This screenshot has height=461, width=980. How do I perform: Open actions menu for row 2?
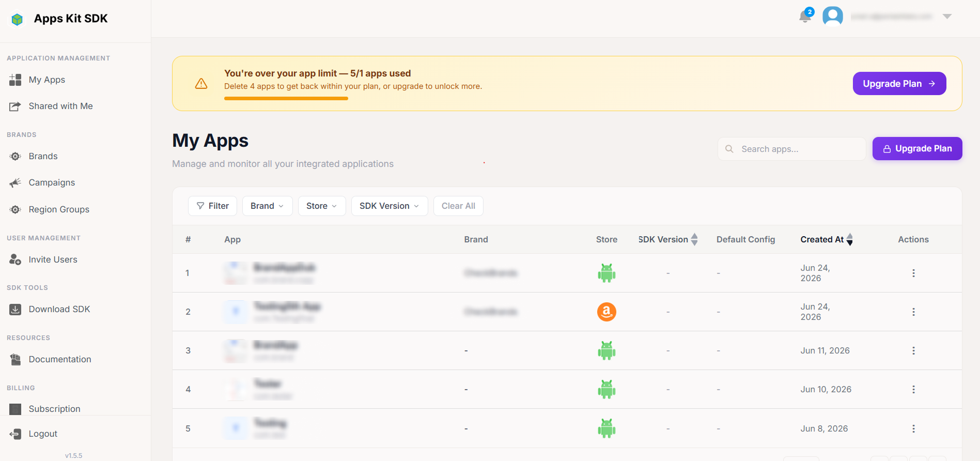click(x=913, y=312)
